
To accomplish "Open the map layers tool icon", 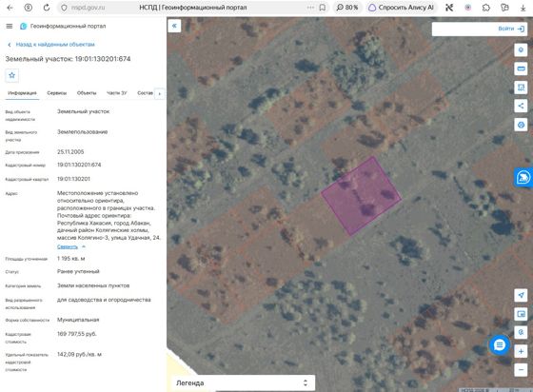I will (521, 50).
